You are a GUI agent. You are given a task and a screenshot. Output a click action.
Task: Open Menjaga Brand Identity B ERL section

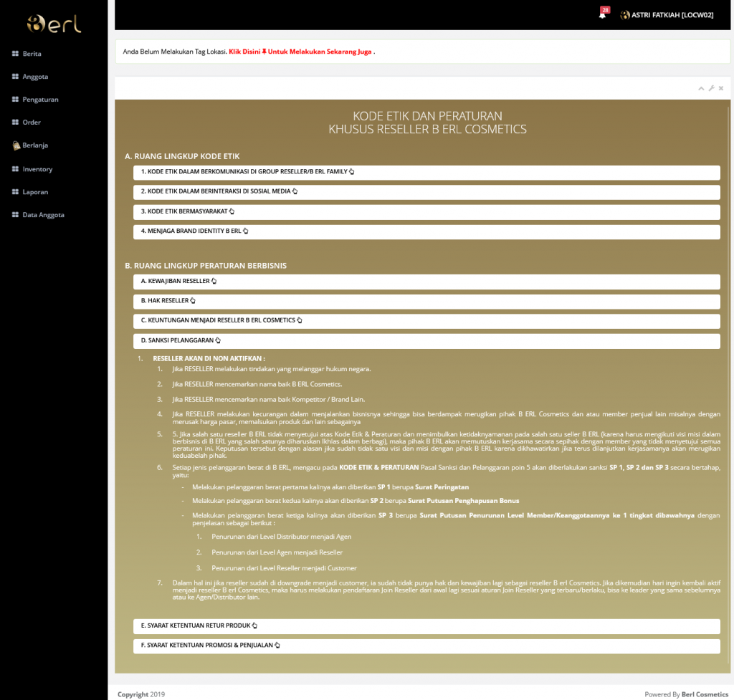[x=194, y=231]
